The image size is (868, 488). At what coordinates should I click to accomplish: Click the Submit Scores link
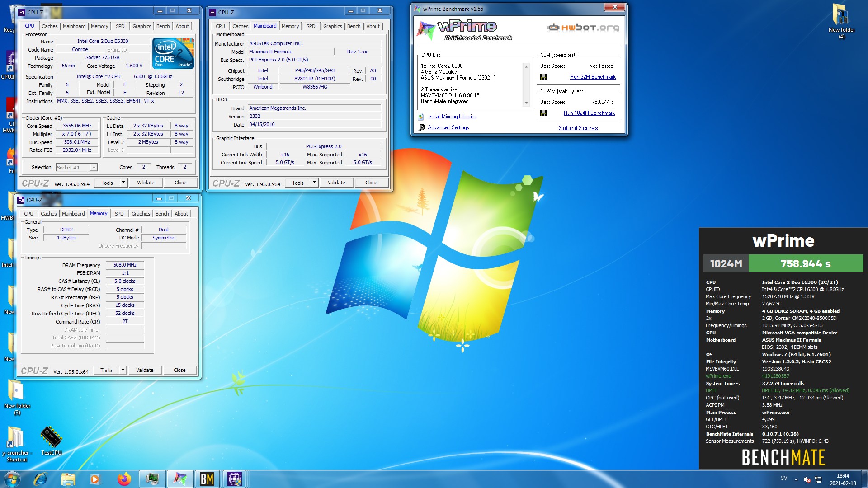pos(578,128)
